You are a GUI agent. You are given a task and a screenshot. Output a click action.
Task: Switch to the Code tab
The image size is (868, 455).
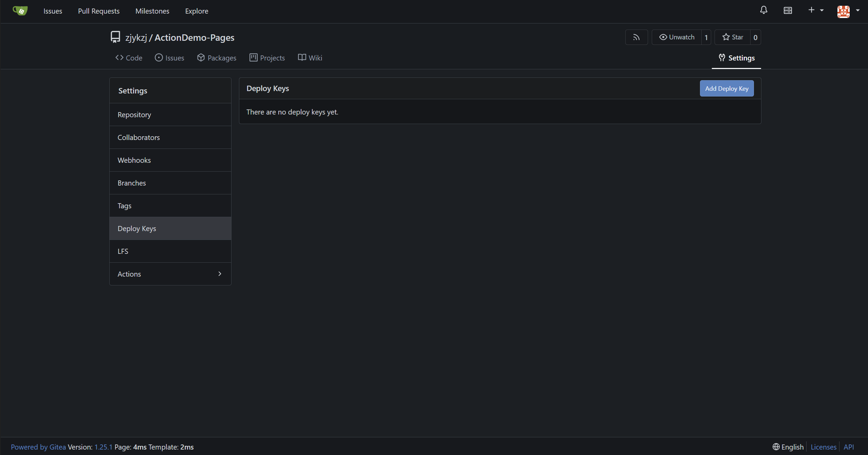pyautogui.click(x=129, y=58)
